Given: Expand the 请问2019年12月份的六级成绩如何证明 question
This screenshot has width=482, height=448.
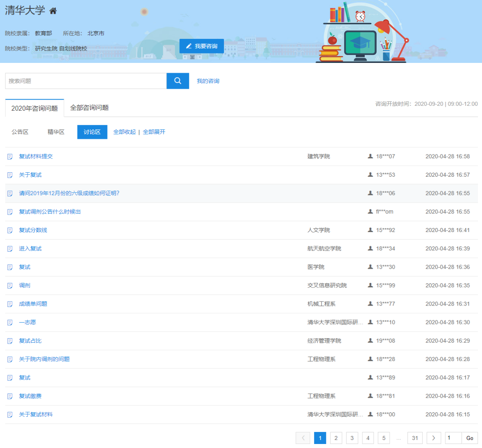Looking at the screenshot, I should (69, 193).
